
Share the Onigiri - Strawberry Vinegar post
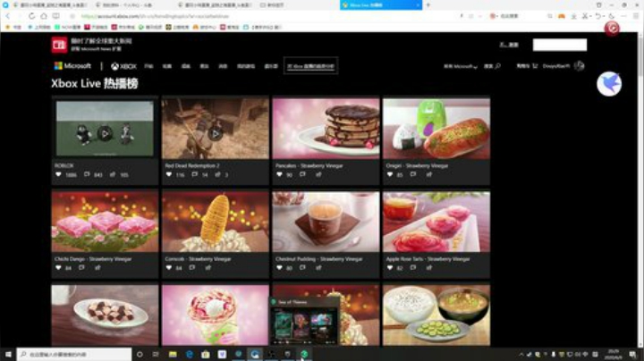[x=428, y=175]
